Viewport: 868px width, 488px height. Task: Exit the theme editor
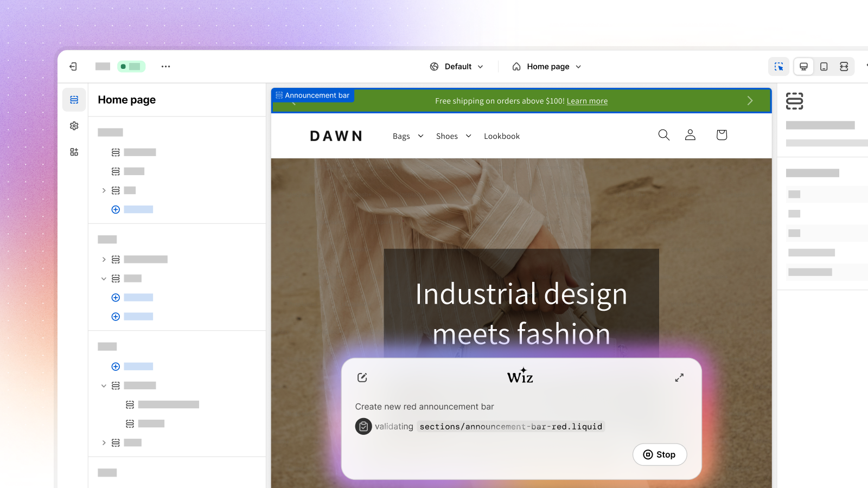[x=73, y=66]
